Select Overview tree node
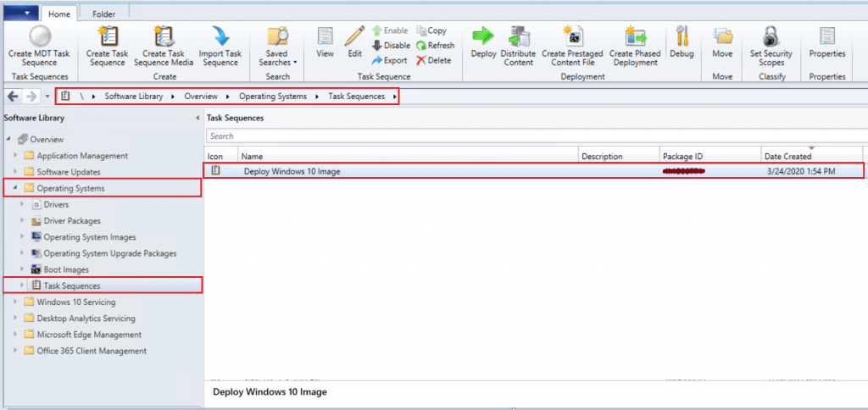 [x=47, y=140]
